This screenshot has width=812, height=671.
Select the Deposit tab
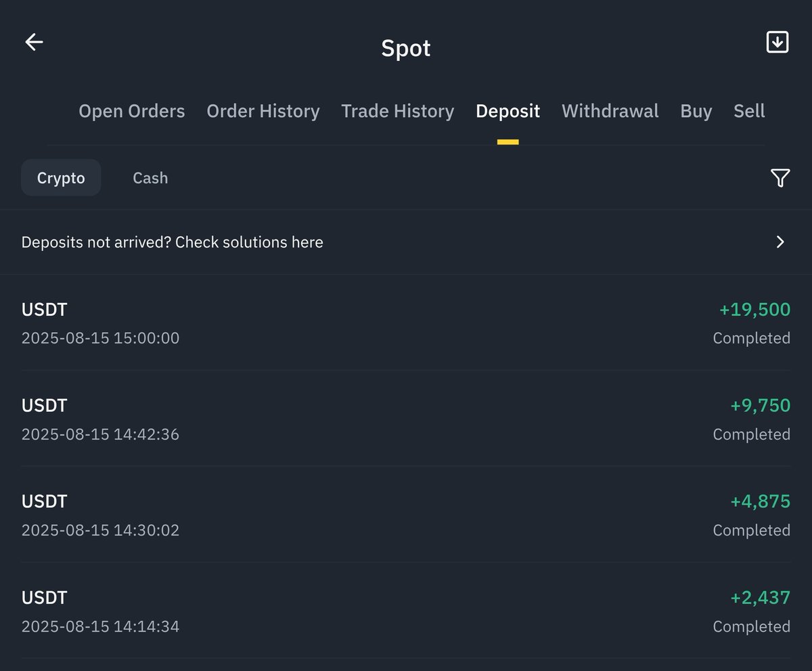point(508,111)
